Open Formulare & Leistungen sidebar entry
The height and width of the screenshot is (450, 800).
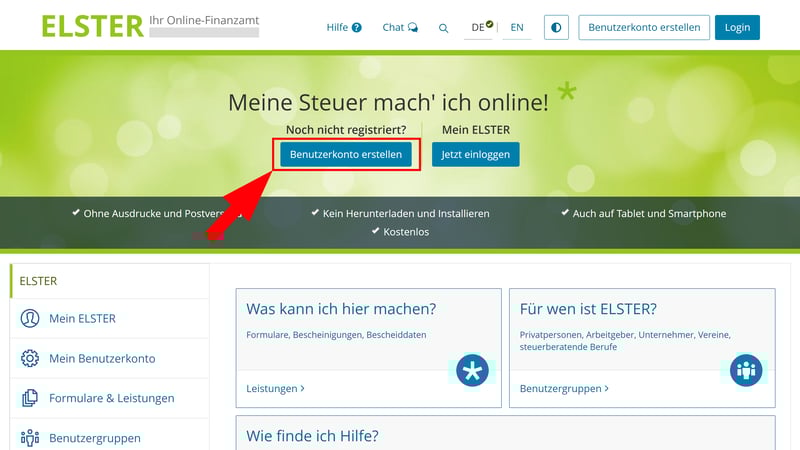[x=110, y=398]
